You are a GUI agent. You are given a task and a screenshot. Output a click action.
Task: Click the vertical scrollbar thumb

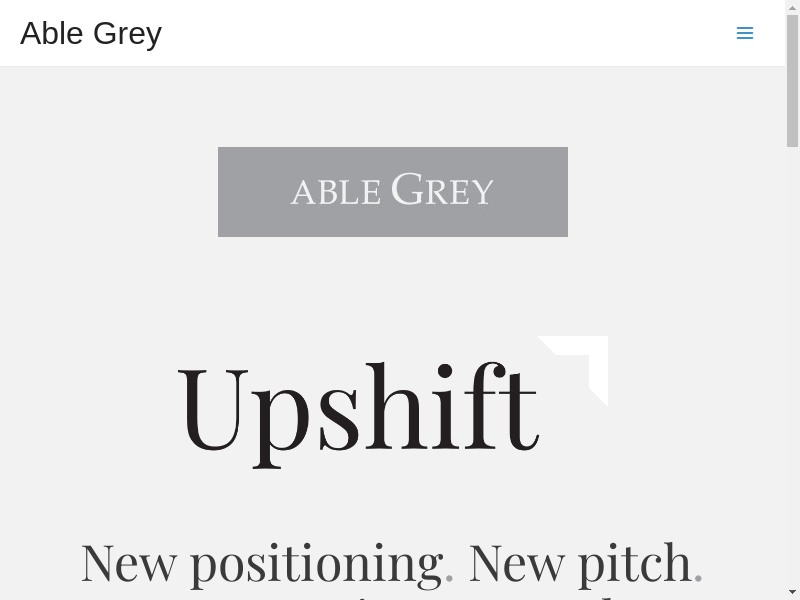(792, 80)
